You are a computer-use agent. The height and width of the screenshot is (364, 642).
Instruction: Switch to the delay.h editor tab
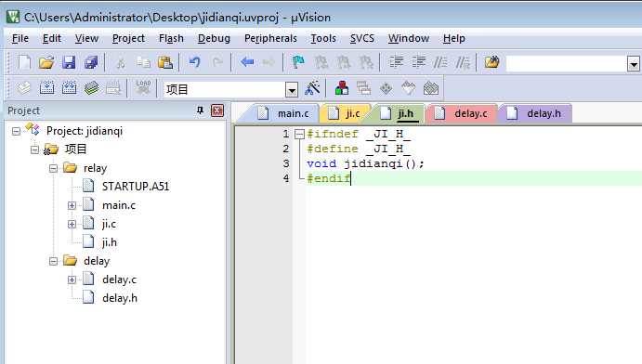click(x=535, y=113)
